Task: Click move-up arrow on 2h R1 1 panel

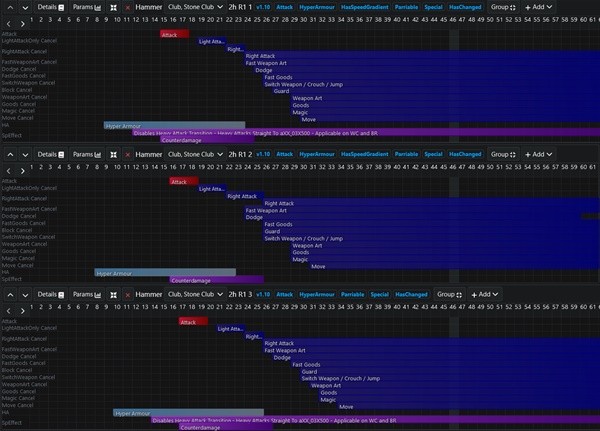Action: [x=9, y=7]
